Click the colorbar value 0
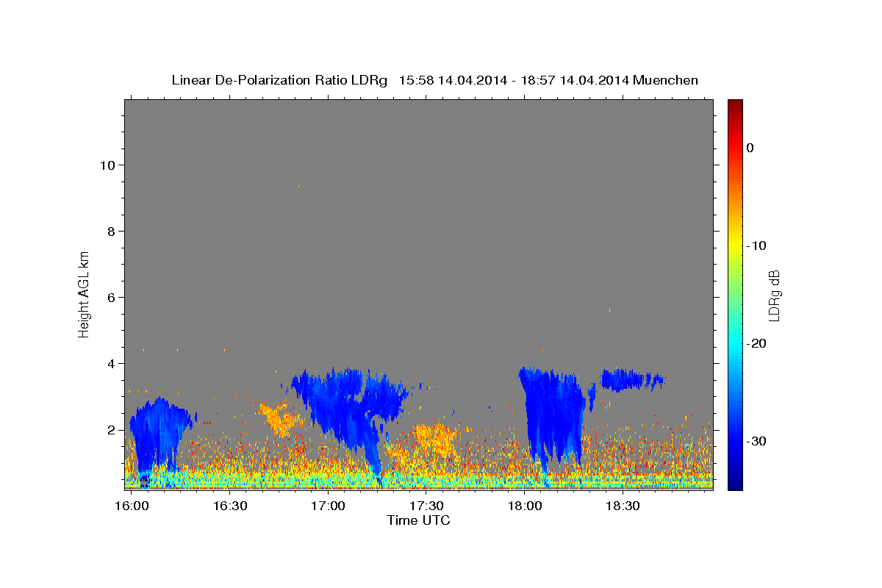882x588 pixels. 750,148
